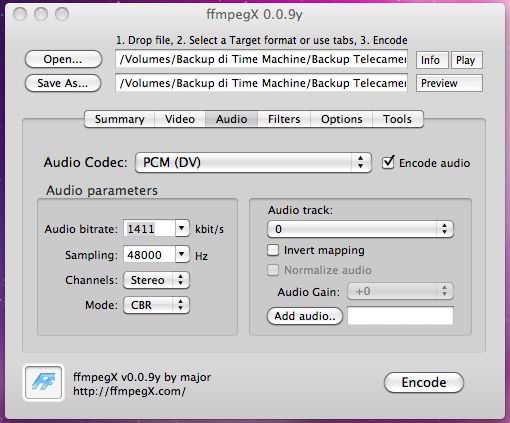Image resolution: width=510 pixels, height=423 pixels.
Task: Expand the Audio bitrate arrow menu
Action: coord(182,229)
